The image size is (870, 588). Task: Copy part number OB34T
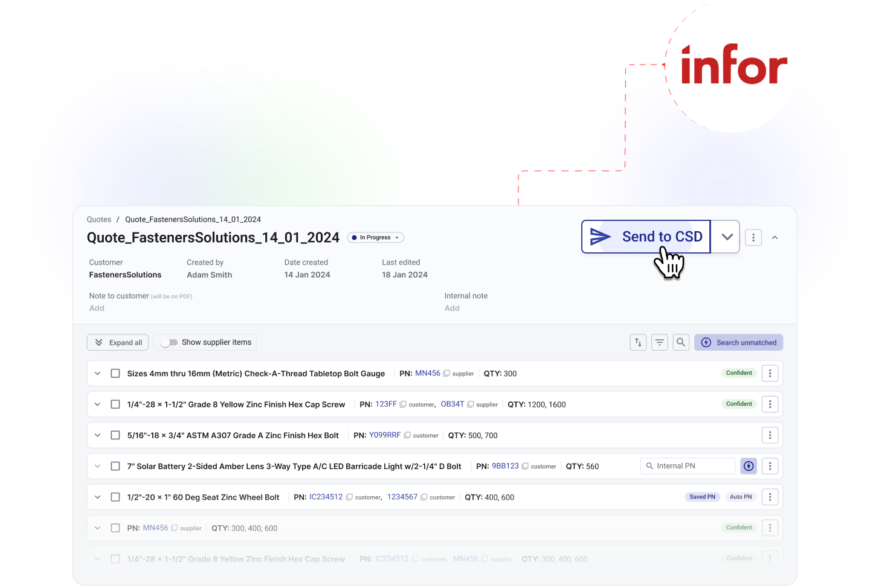click(471, 404)
